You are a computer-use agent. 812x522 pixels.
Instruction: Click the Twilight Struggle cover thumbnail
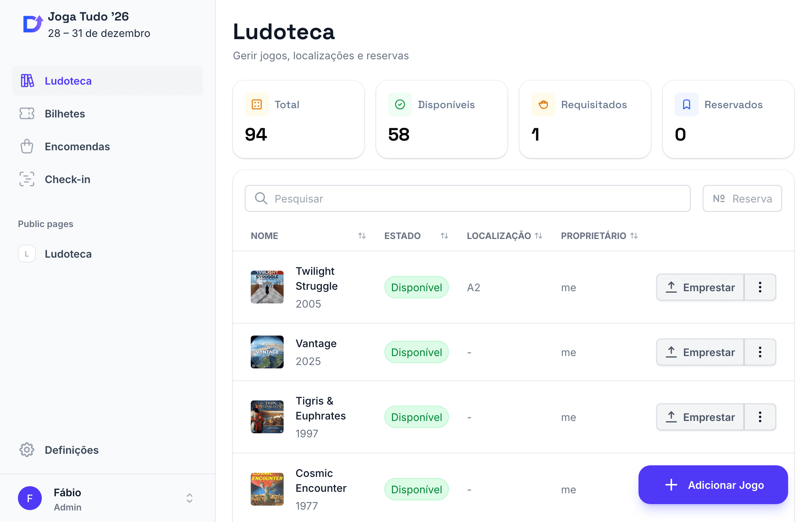(267, 287)
